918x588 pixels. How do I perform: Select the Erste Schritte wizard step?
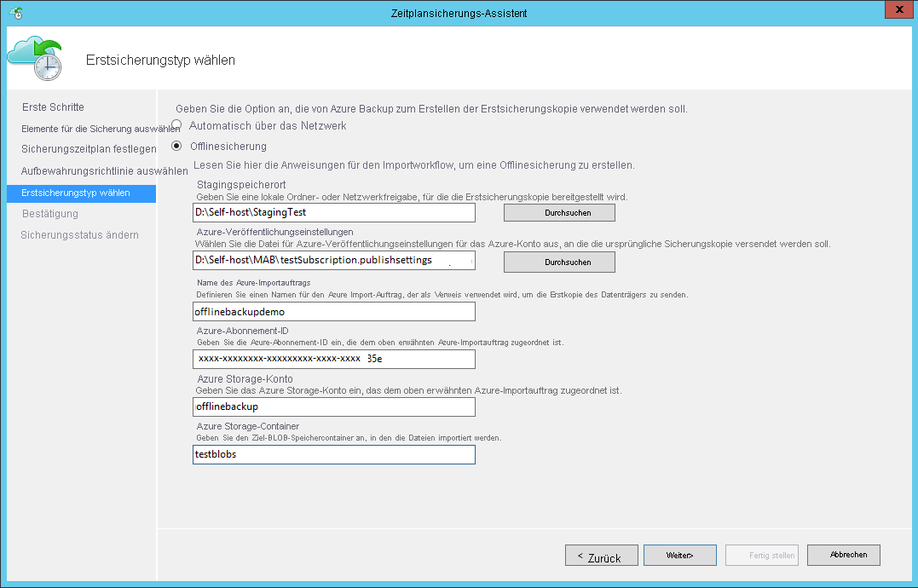coord(51,108)
